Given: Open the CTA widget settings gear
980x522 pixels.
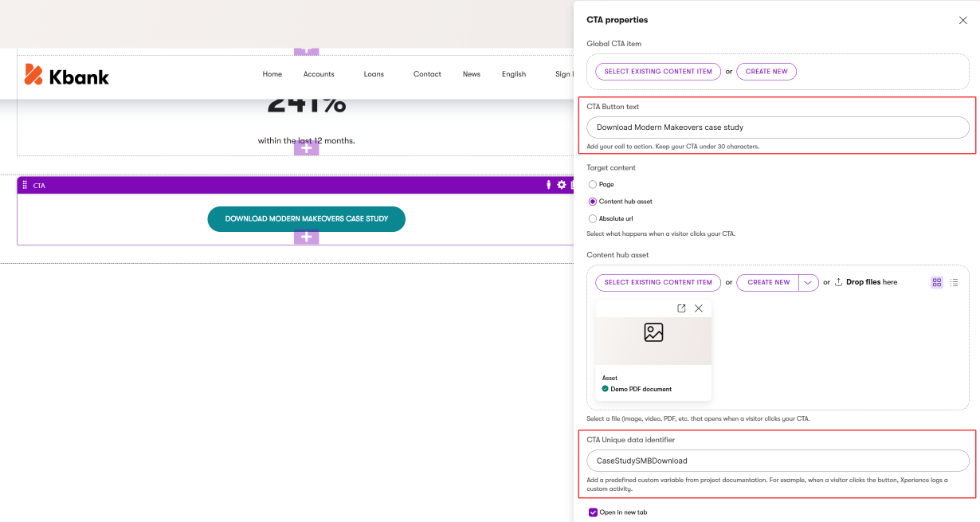Looking at the screenshot, I should coord(562,184).
